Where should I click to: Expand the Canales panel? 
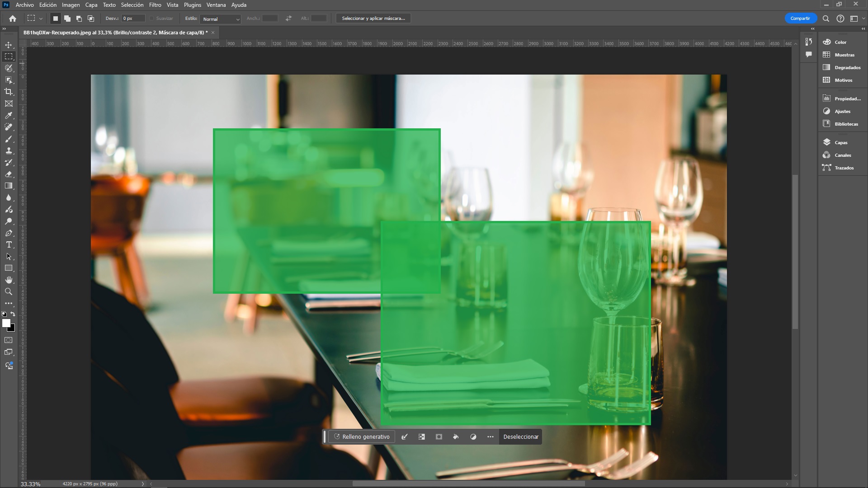coord(843,155)
